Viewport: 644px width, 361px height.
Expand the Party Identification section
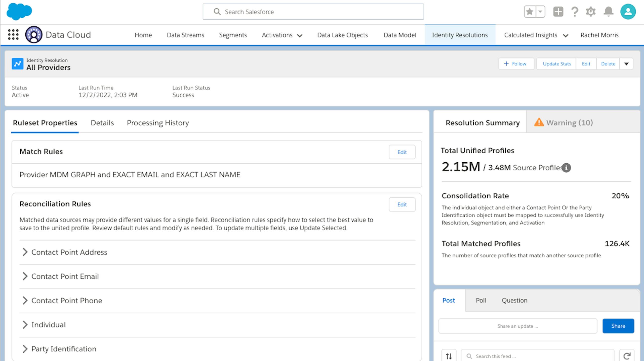pyautogui.click(x=25, y=349)
